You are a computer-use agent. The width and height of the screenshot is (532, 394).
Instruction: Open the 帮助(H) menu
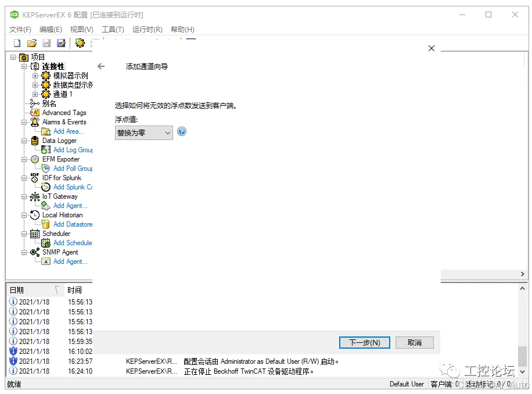click(x=182, y=30)
